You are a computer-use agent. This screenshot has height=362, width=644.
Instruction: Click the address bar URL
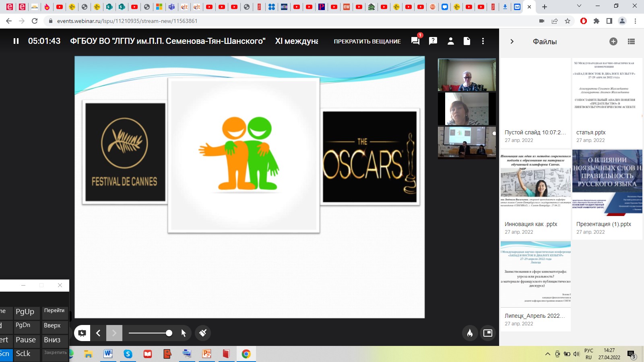127,21
